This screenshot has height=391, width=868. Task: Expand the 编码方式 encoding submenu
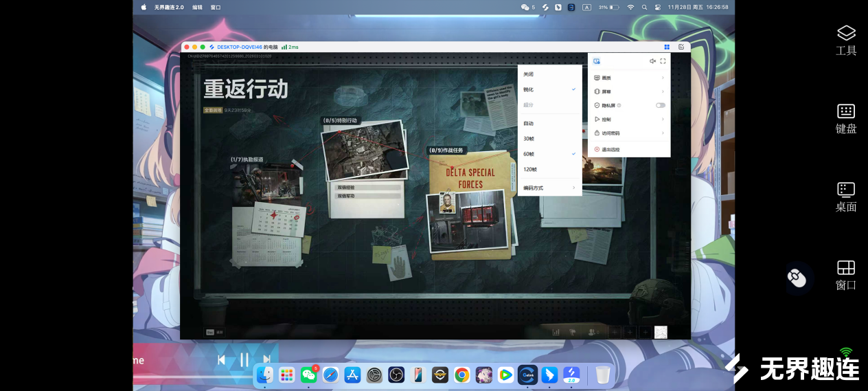(x=550, y=188)
